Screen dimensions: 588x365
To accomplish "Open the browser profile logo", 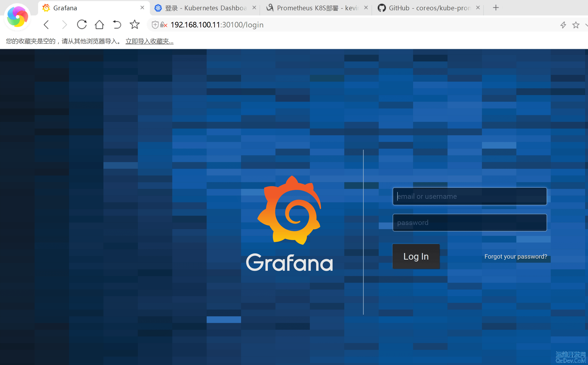I will point(17,17).
